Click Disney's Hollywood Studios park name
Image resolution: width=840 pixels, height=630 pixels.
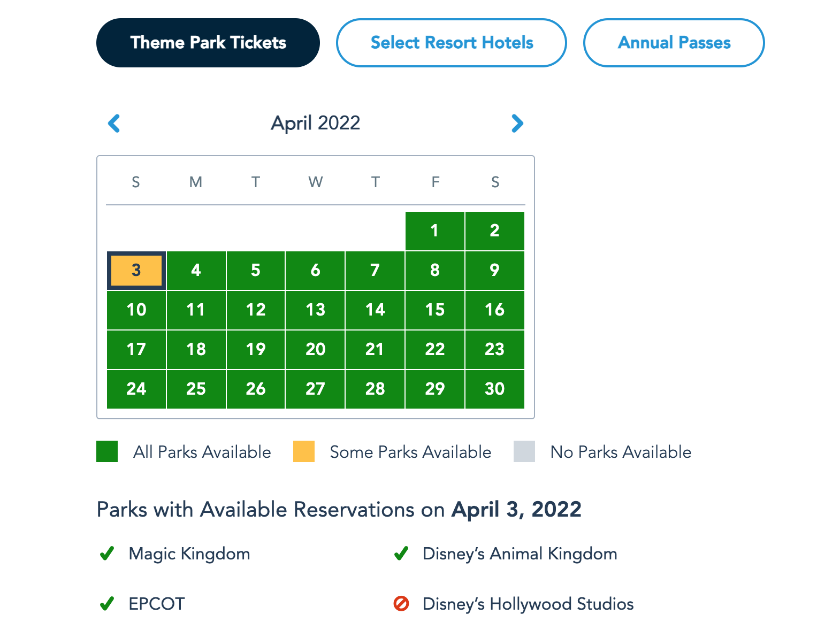pyautogui.click(x=528, y=604)
